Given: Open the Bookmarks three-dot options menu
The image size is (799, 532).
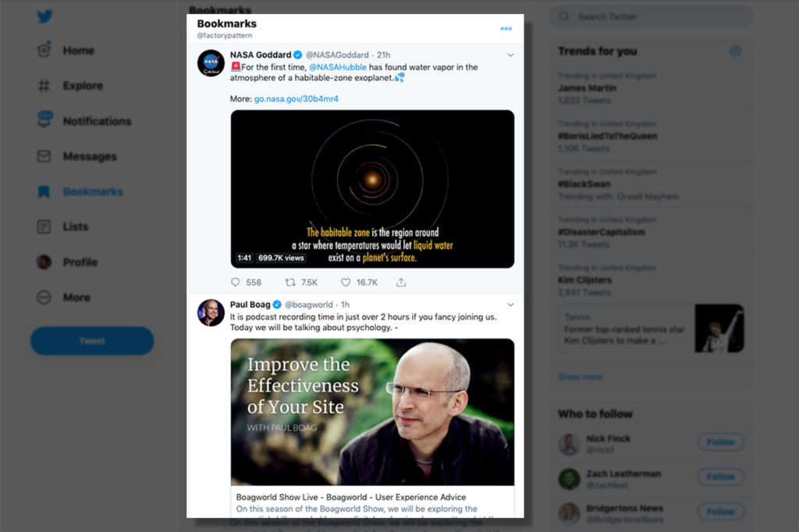Looking at the screenshot, I should tap(506, 29).
